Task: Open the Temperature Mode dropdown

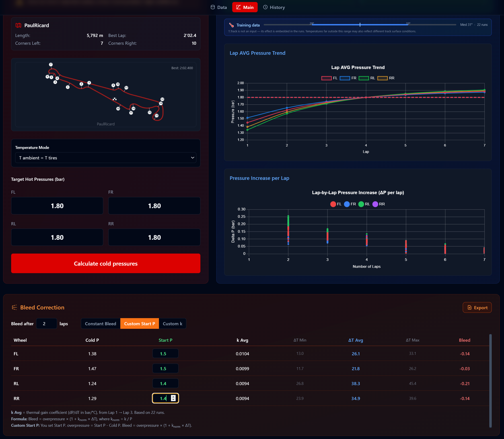Action: [x=106, y=158]
